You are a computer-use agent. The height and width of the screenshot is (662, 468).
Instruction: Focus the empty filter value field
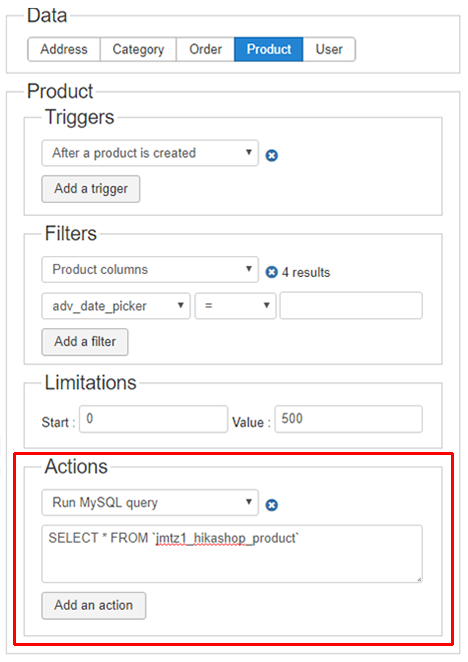pos(351,306)
